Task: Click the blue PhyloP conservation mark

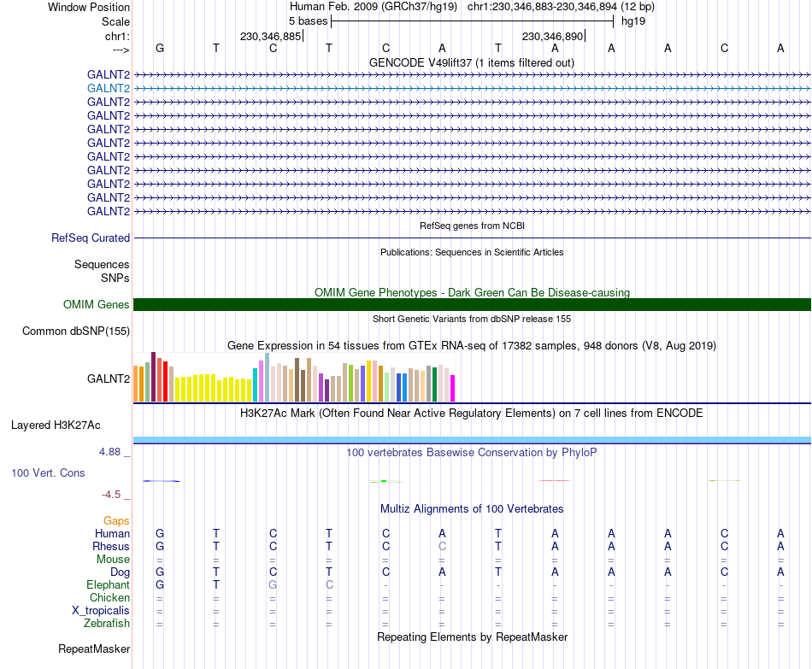Action: 162,481
